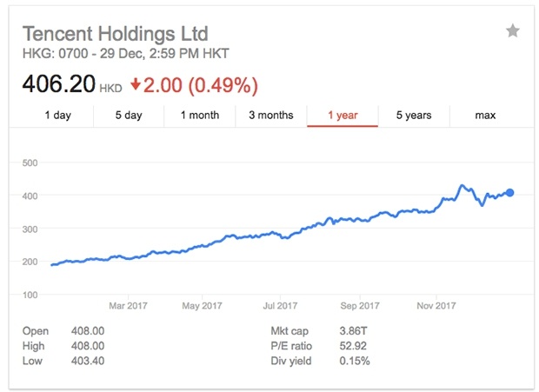Click the Mkt cap 3.86T value
This screenshot has width=539, height=392.
[353, 331]
